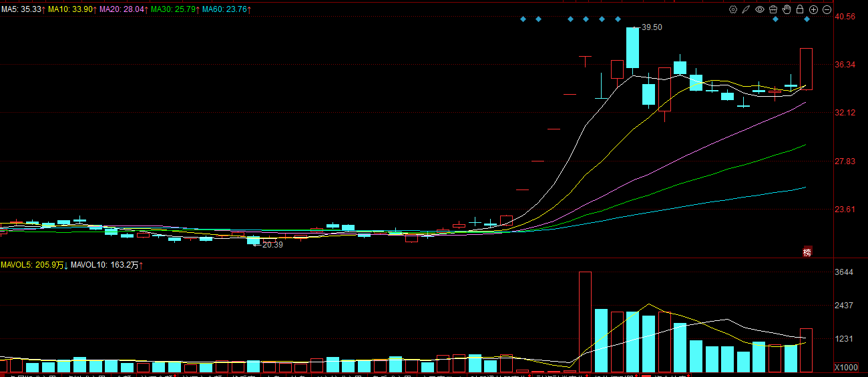
Task: Activate the hand pan tool
Action: point(787,9)
